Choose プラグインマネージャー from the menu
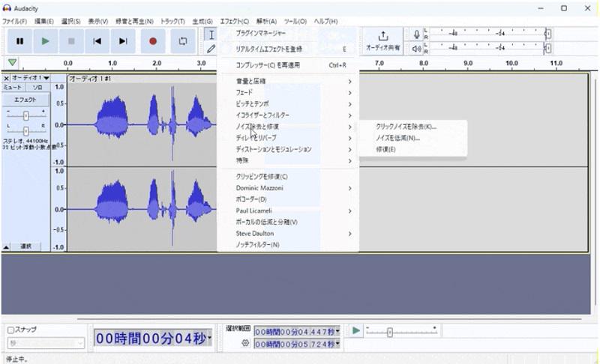600x364 pixels. click(288, 33)
